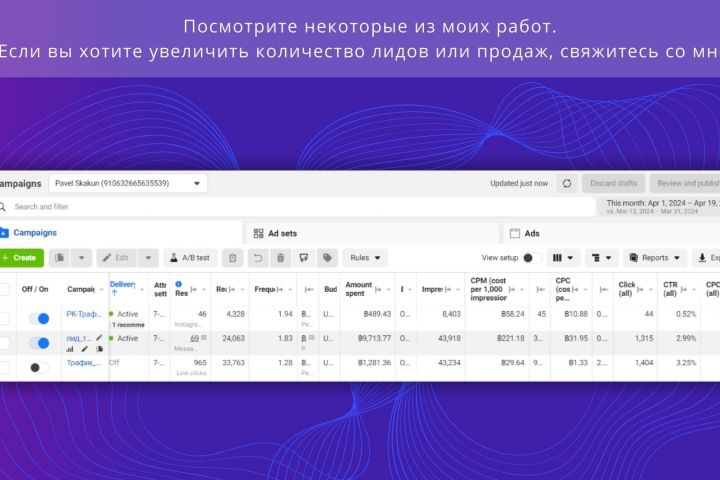Click Review and publish button
This screenshot has height=480, width=720.
(685, 183)
